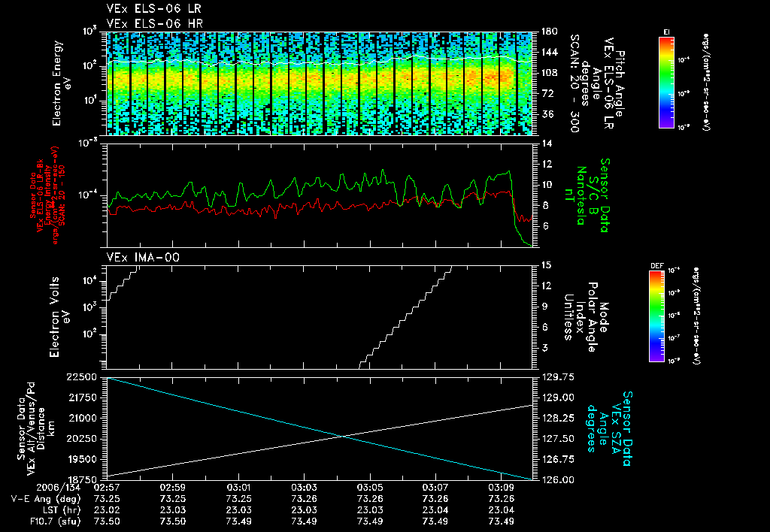Click the 'Unitless' axis label
The height and width of the screenshot is (532, 770).
568,317
